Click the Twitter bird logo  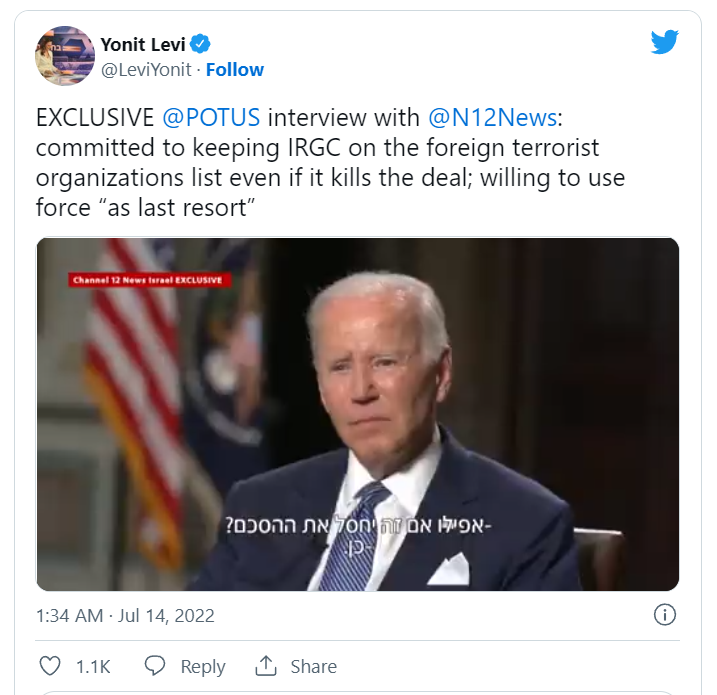pyautogui.click(x=664, y=42)
